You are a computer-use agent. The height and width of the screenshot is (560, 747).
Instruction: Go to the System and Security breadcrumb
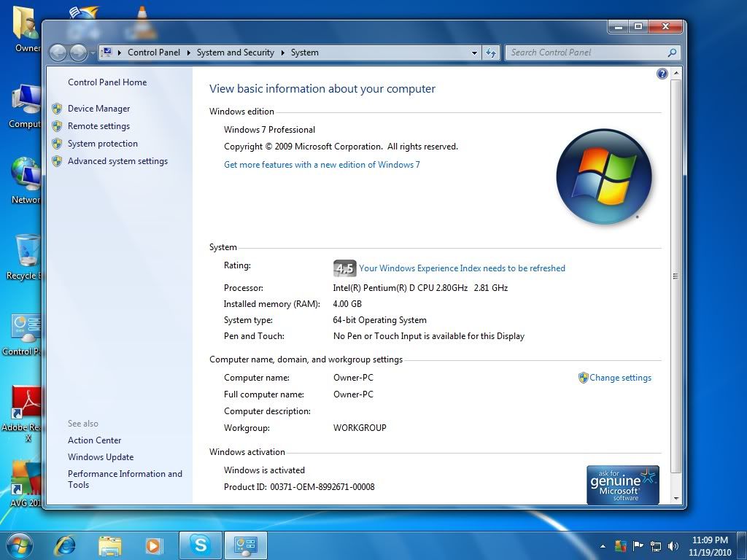[x=236, y=52]
